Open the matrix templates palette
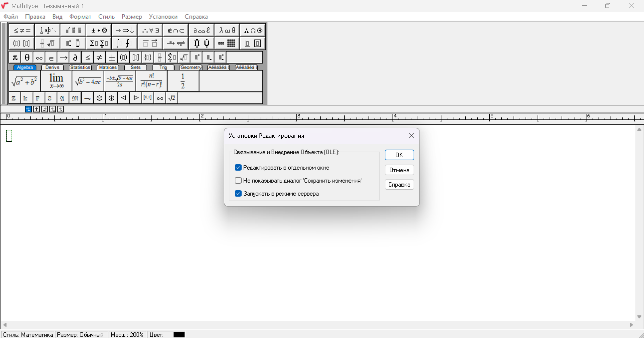Image resolution: width=644 pixels, height=338 pixels. [227, 43]
